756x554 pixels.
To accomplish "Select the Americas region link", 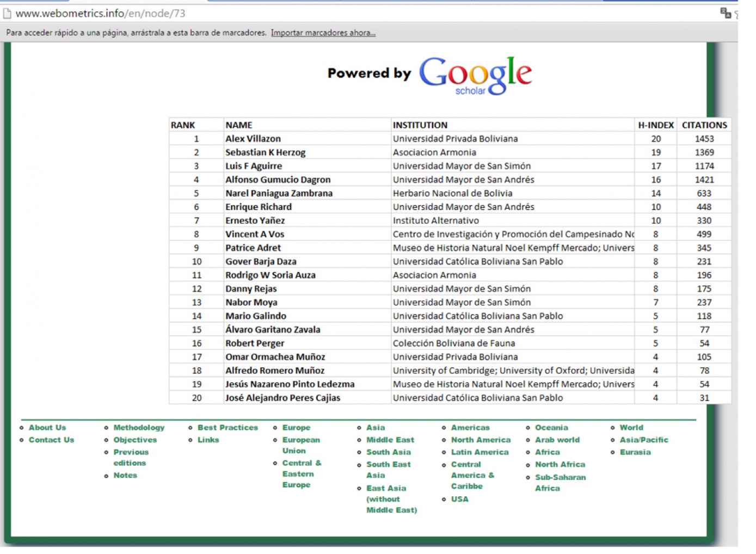I will click(x=470, y=428).
